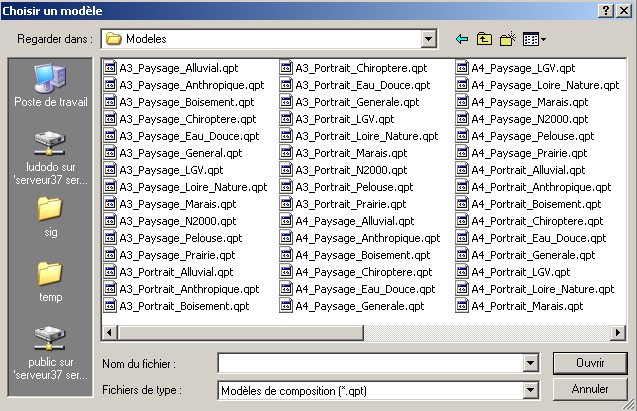Open the sig folder shortcut
This screenshot has width=637, height=411.
[49, 216]
